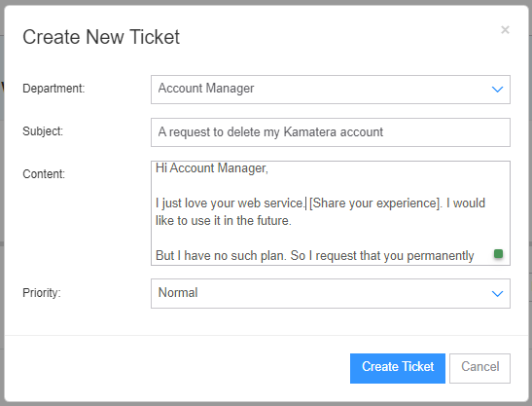The image size is (532, 406).
Task: Open the Account Manager department dropdown
Action: [x=330, y=90]
